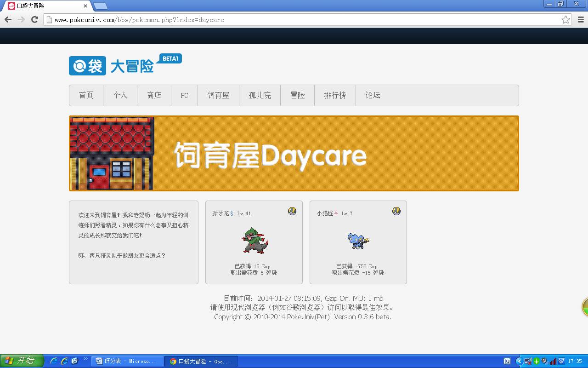Open a new browser tab
The width and height of the screenshot is (588, 368).
tap(101, 6)
